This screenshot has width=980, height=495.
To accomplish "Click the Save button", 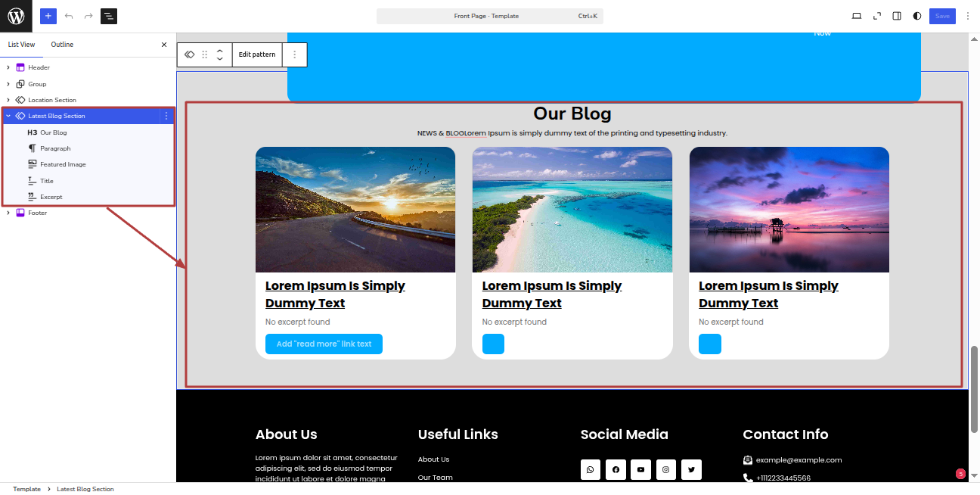I will tap(942, 16).
